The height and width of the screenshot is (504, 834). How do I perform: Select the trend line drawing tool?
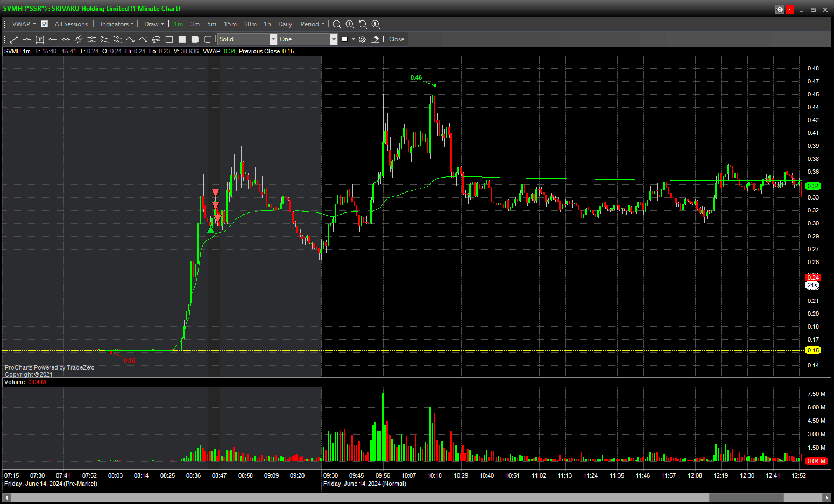coord(14,39)
